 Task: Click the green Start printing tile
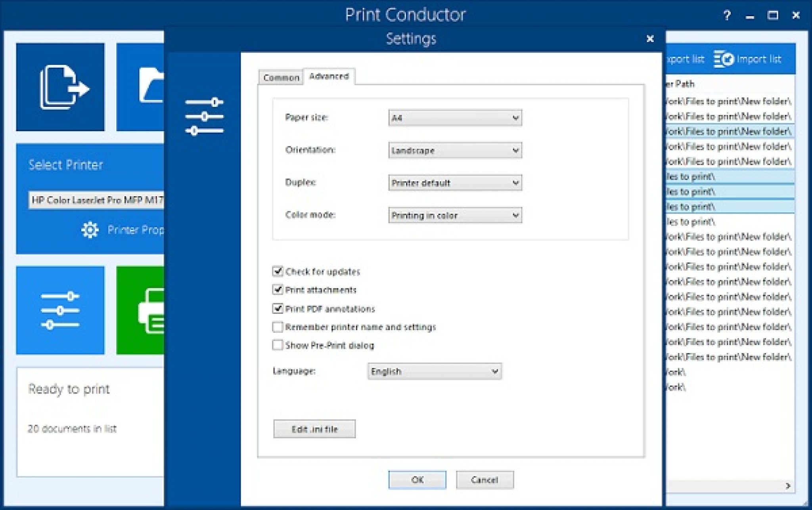tap(141, 310)
